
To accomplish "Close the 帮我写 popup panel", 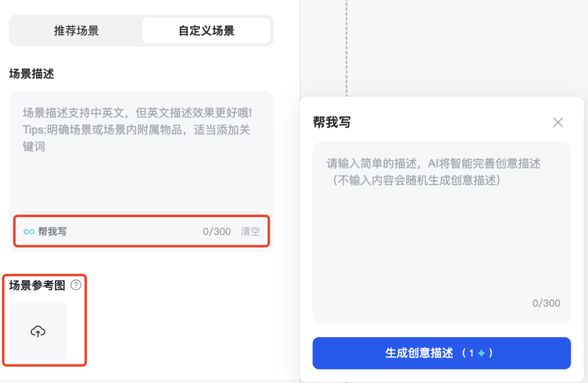I will coord(558,122).
